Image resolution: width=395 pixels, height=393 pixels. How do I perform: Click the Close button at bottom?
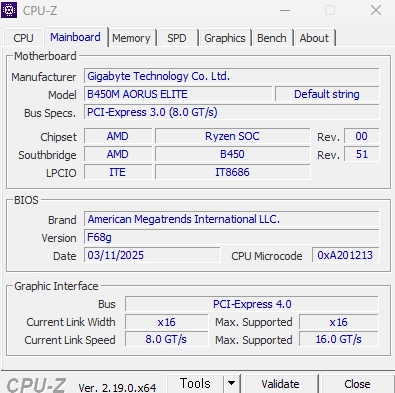tap(357, 384)
